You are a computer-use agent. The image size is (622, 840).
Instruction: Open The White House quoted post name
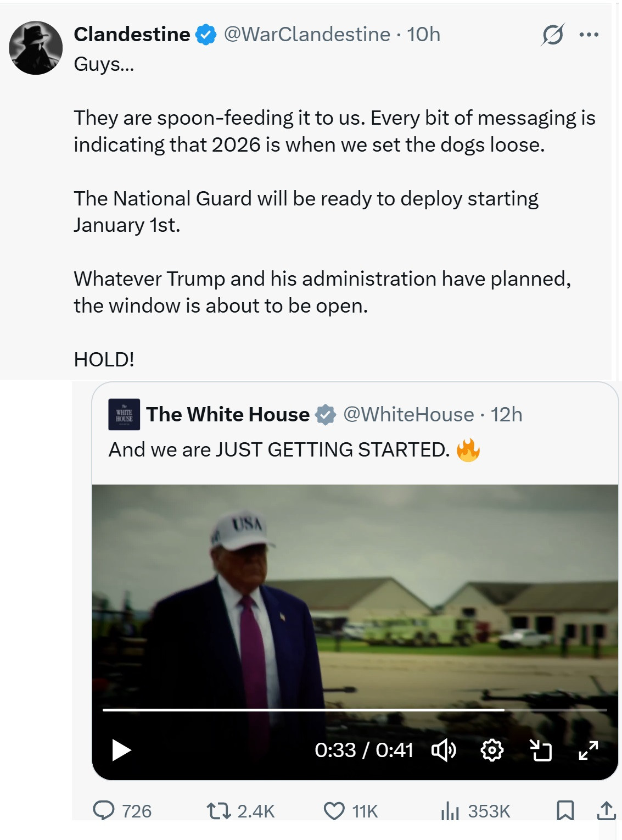click(x=228, y=414)
